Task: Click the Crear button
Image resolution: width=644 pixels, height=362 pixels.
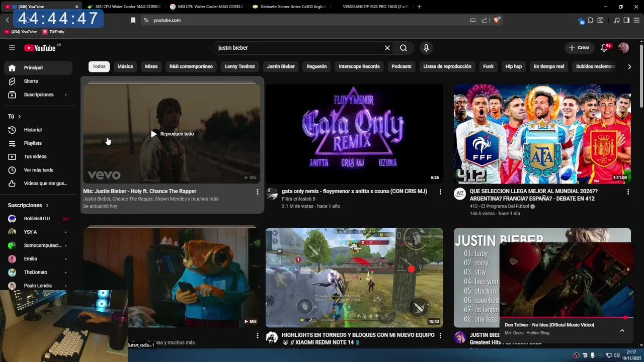Action: [x=579, y=48]
